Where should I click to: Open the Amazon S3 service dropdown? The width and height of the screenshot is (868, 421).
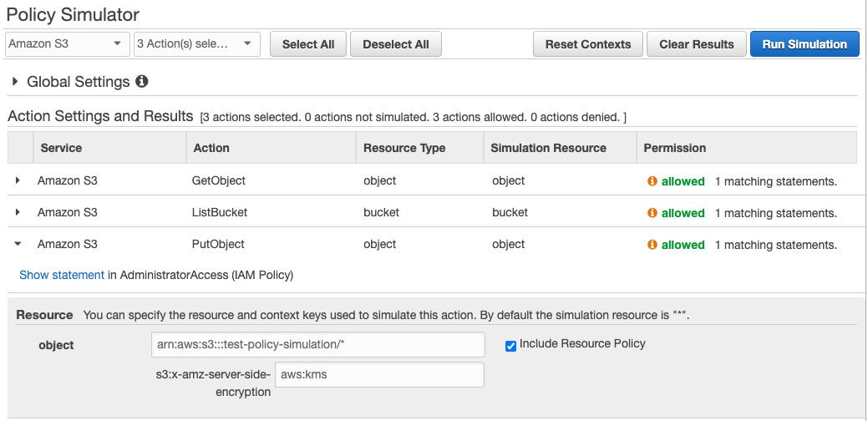(x=68, y=44)
